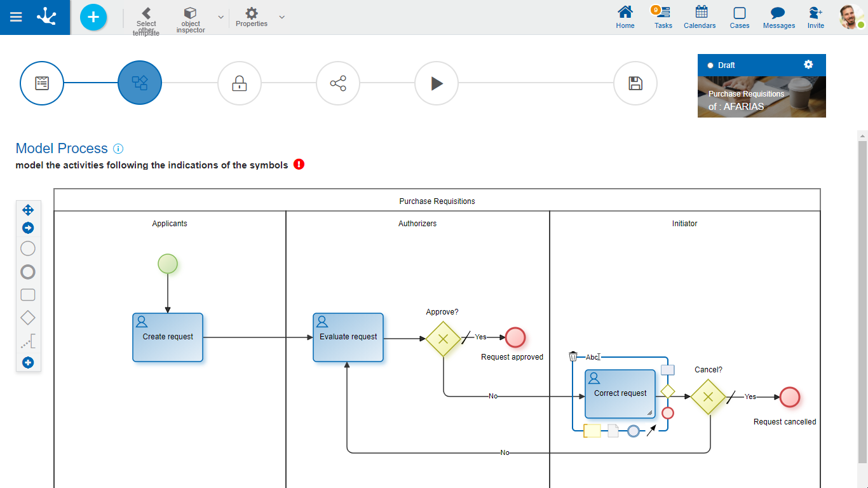
Task: Click Select other template
Action: click(x=146, y=20)
